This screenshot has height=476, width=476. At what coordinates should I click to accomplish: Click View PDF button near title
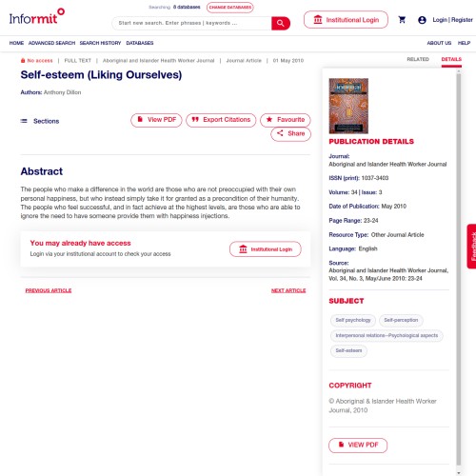tap(156, 120)
